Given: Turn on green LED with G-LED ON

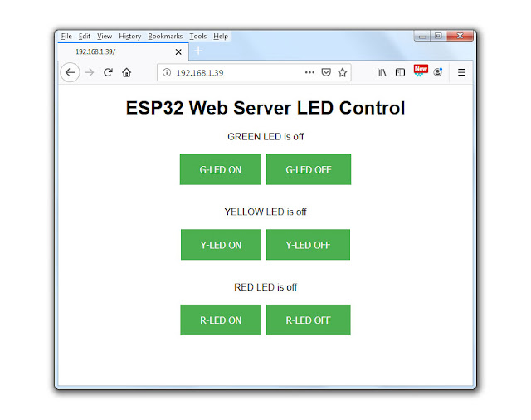Looking at the screenshot, I should (221, 169).
